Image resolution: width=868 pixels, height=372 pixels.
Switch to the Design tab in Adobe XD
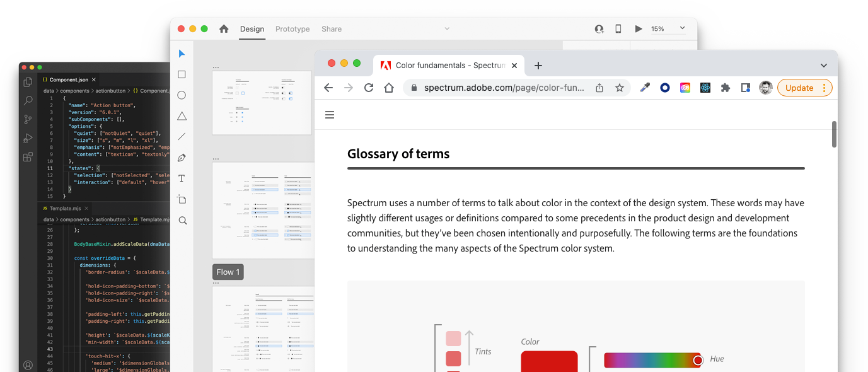252,29
